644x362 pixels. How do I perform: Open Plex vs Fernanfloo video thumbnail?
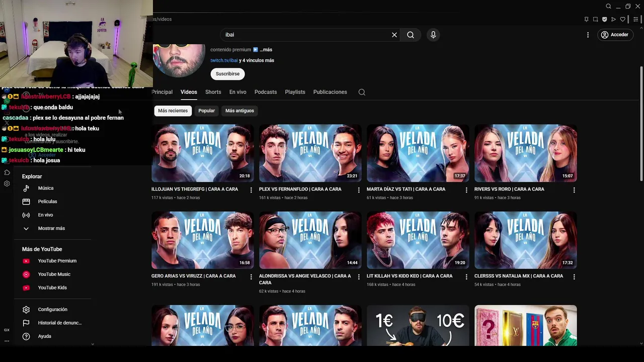coord(310,153)
